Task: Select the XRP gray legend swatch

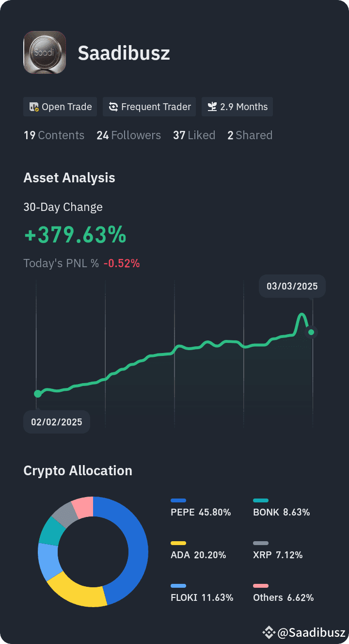Action: pos(261,543)
